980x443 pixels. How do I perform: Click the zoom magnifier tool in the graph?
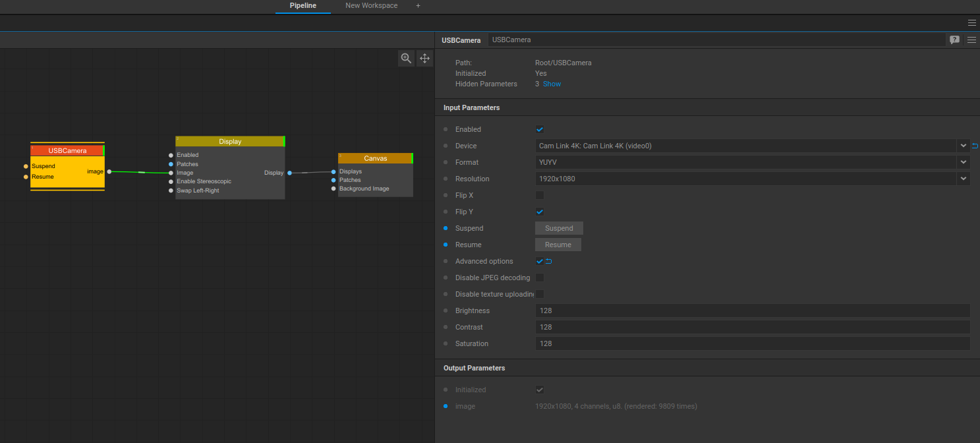point(406,58)
